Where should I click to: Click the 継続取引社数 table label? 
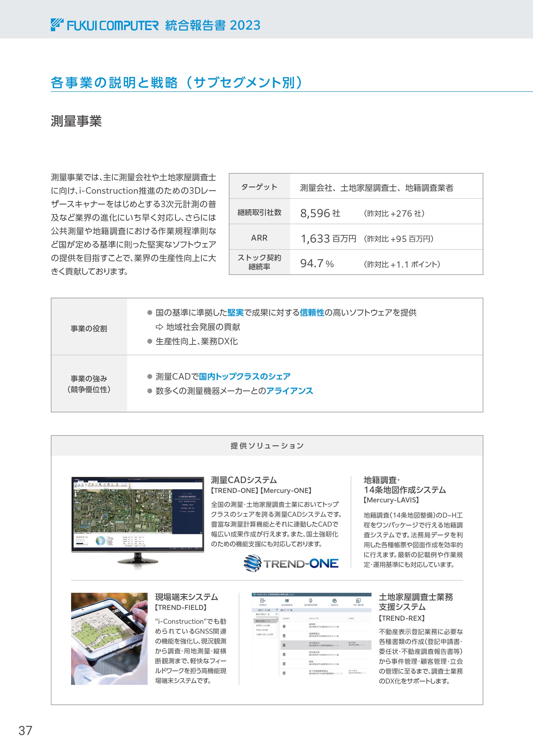(x=259, y=212)
